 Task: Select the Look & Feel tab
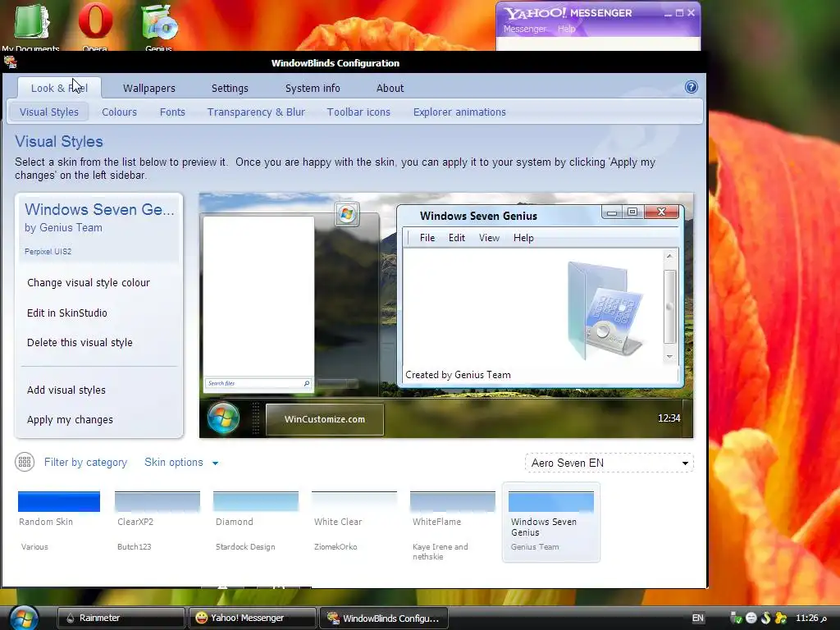click(x=59, y=88)
